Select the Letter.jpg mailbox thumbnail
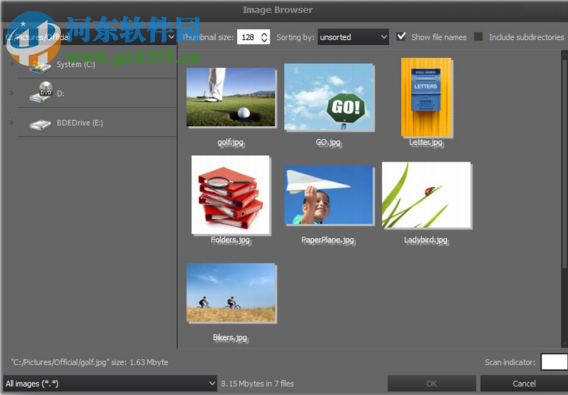The height and width of the screenshot is (395, 568). [426, 97]
